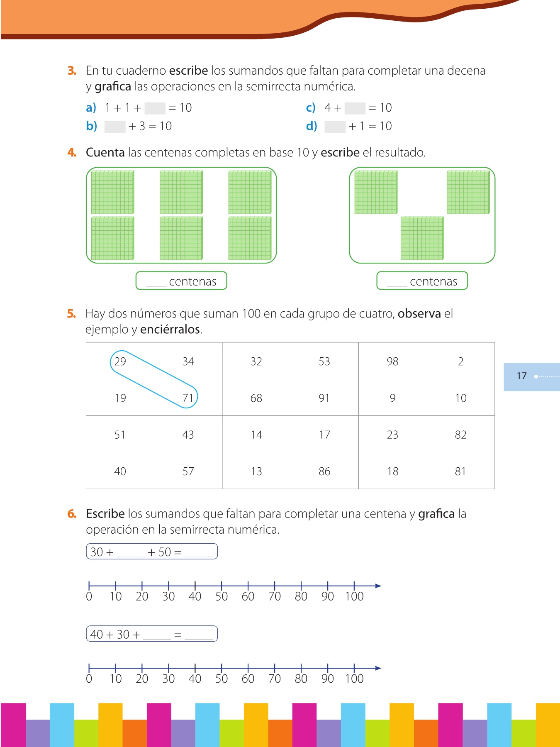Screen dimensions: 560x747
Task: Click the centenas answer box under six blocks
Action: click(x=181, y=281)
